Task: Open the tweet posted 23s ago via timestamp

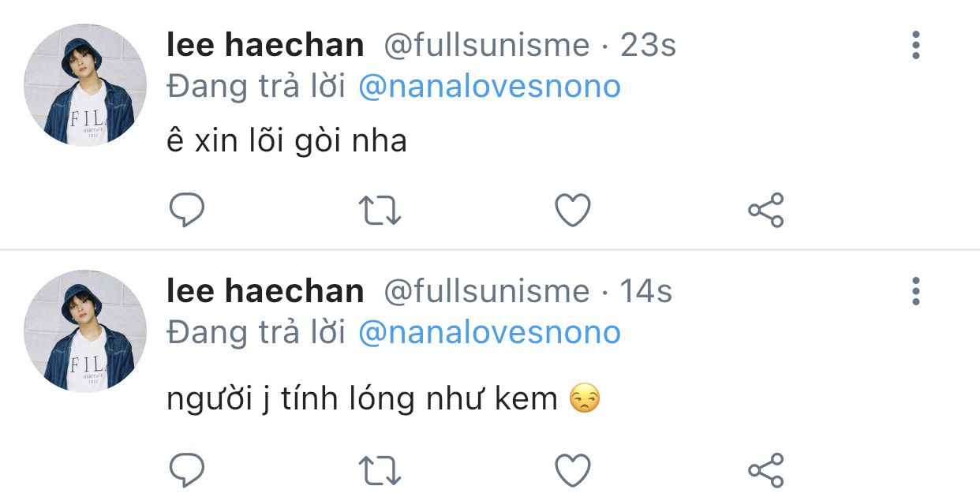Action: [x=648, y=46]
